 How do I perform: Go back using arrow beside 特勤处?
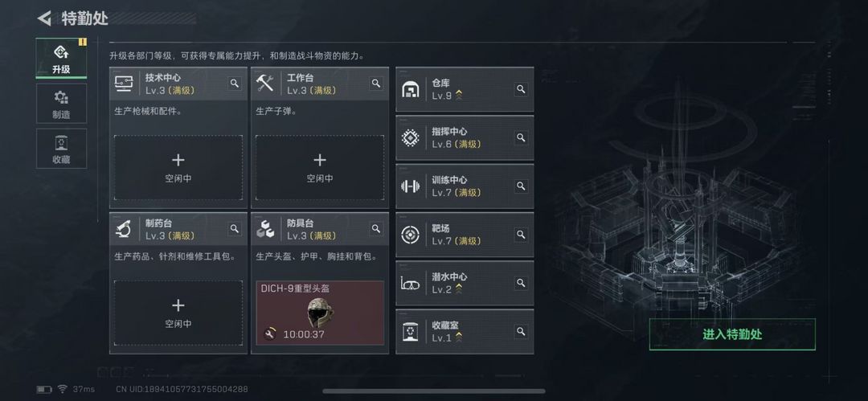click(x=44, y=18)
